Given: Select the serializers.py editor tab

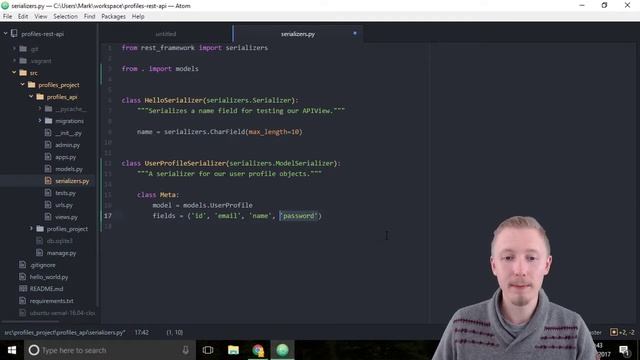Looking at the screenshot, I should (x=298, y=34).
